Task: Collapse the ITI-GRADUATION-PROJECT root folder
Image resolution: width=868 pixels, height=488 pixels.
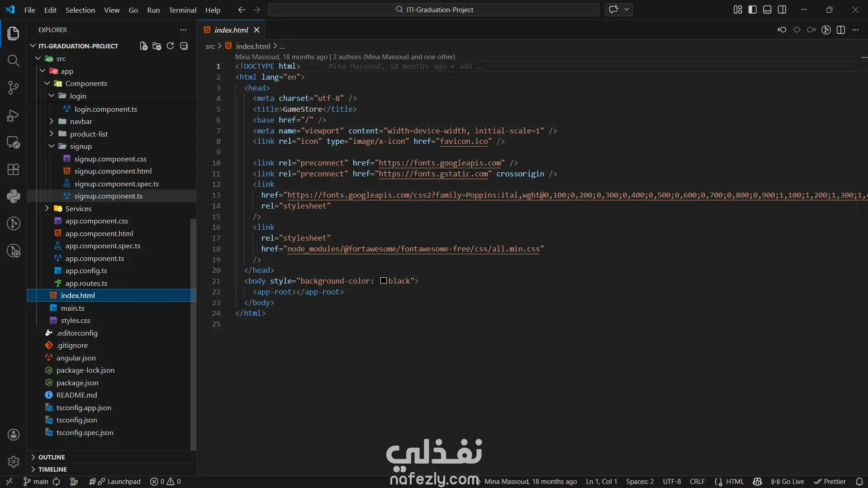Action: click(33, 46)
